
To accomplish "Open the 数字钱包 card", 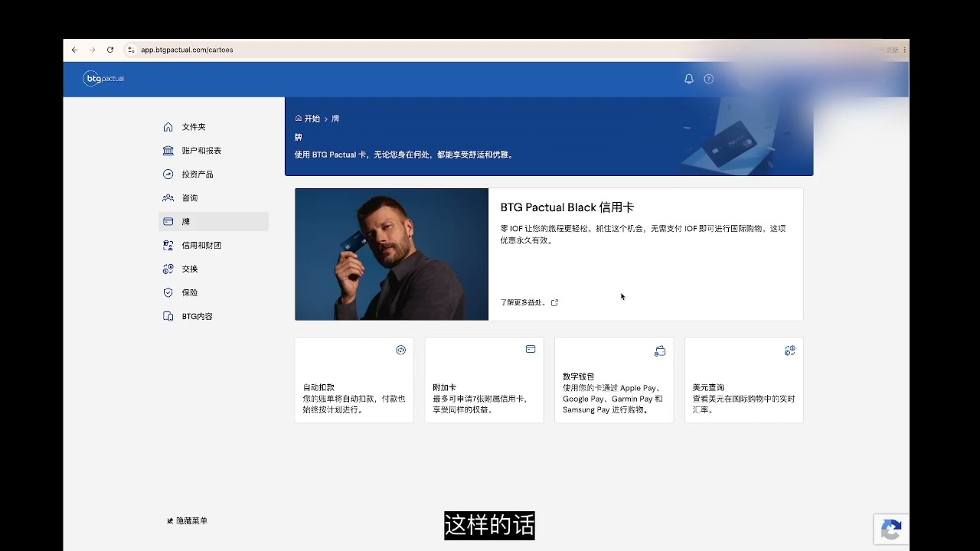I will [x=614, y=380].
